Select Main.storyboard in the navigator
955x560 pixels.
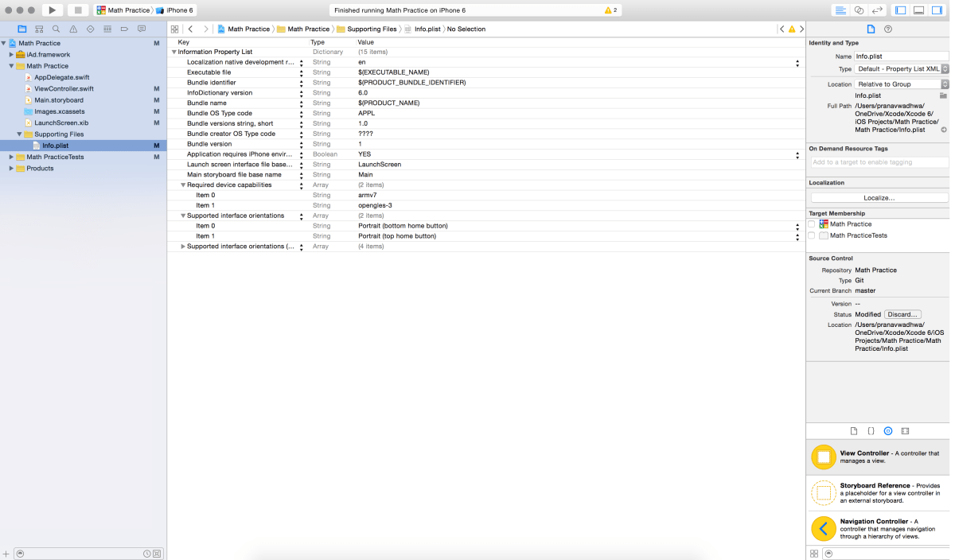coord(59,99)
